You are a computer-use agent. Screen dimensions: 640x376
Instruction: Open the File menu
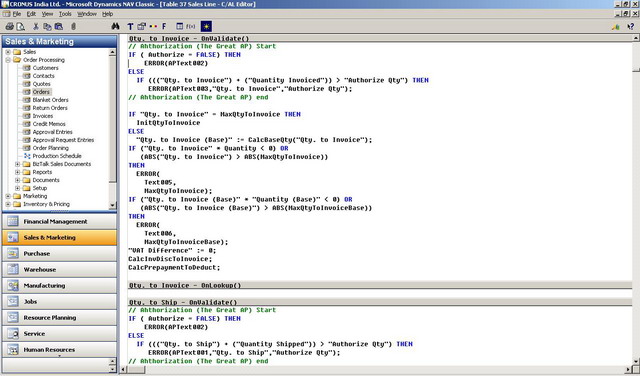[17, 14]
